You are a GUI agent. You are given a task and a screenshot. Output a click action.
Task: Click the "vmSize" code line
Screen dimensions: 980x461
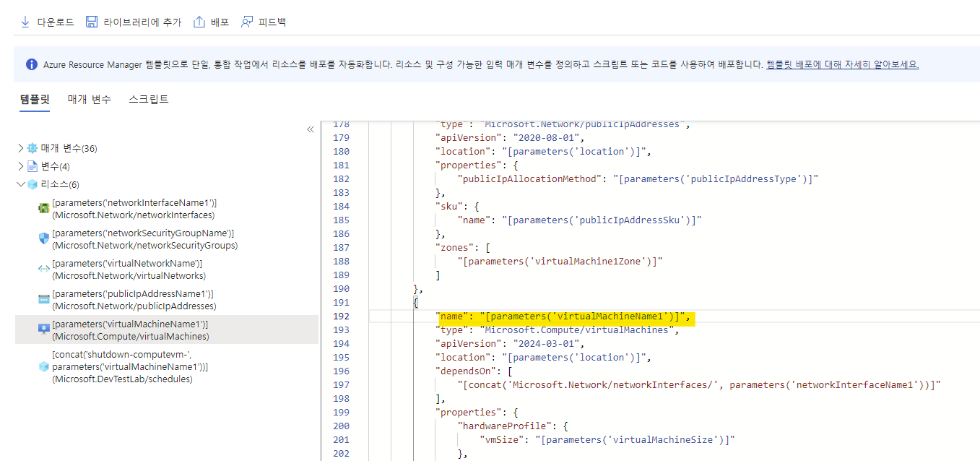click(x=607, y=439)
